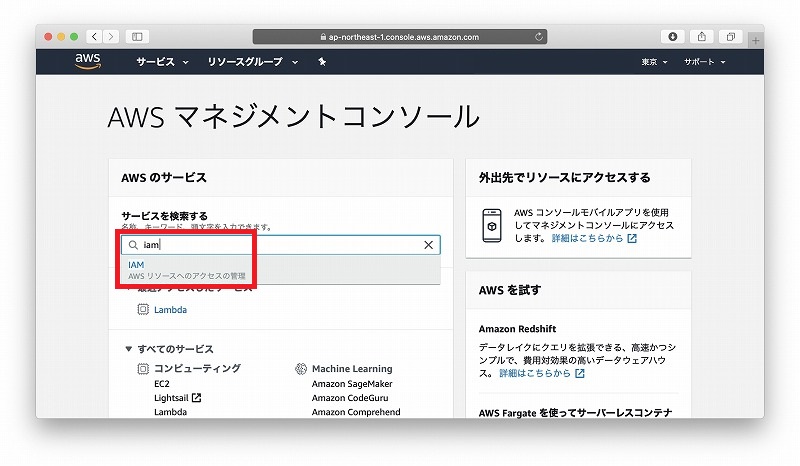Go forward with Safari forward arrow
The height and width of the screenshot is (466, 800).
coord(111,36)
